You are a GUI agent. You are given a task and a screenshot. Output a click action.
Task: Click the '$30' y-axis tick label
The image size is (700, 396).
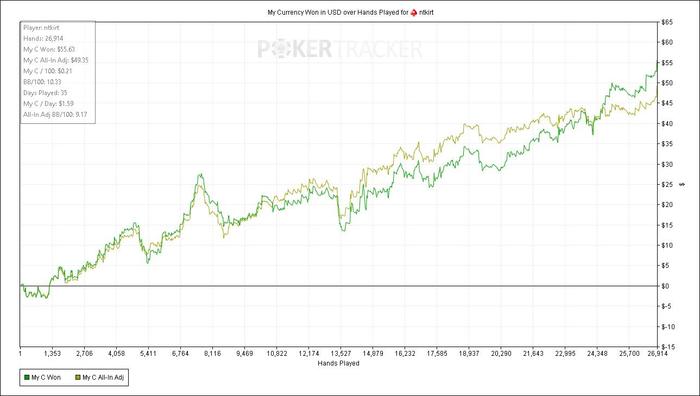(x=667, y=164)
